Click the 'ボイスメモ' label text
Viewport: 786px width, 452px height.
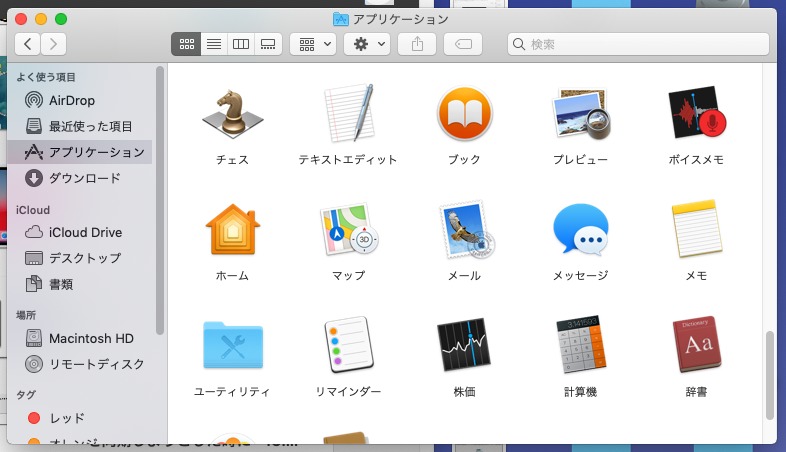pyautogui.click(x=696, y=159)
